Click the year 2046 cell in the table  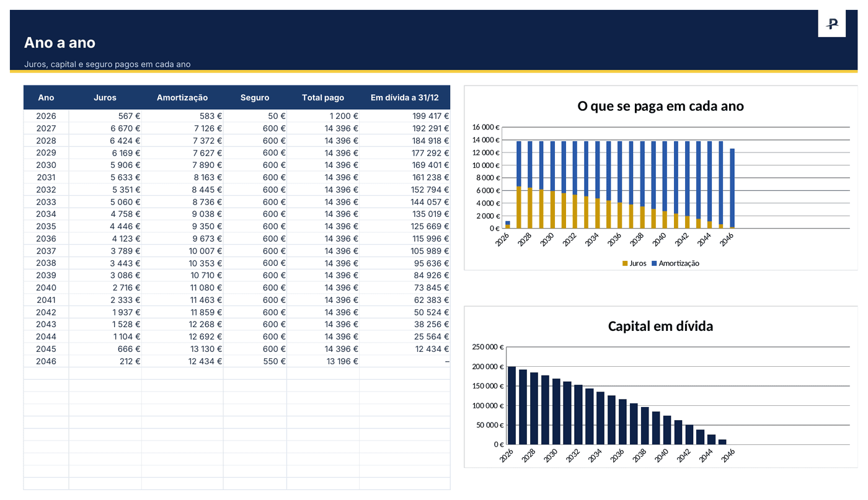46,361
